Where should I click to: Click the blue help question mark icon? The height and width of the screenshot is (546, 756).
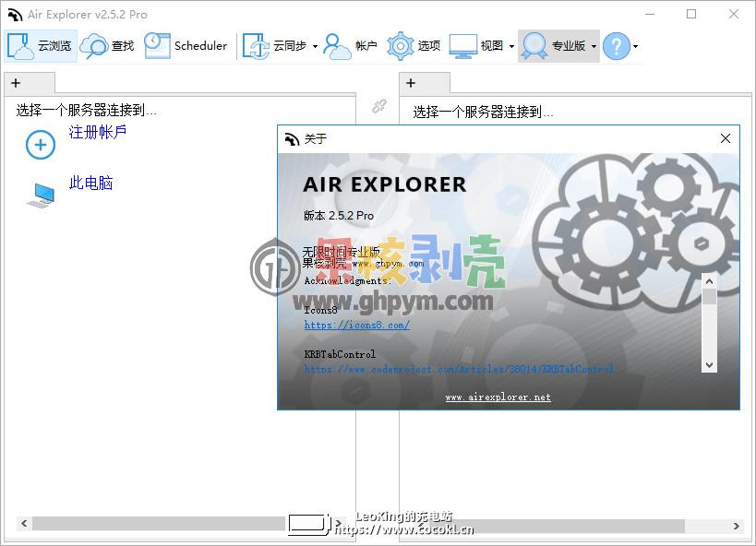coord(617,46)
